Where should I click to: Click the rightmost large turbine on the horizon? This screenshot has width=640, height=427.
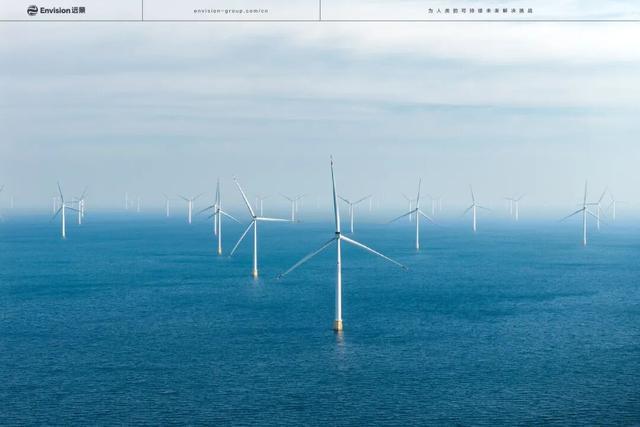[x=585, y=215]
